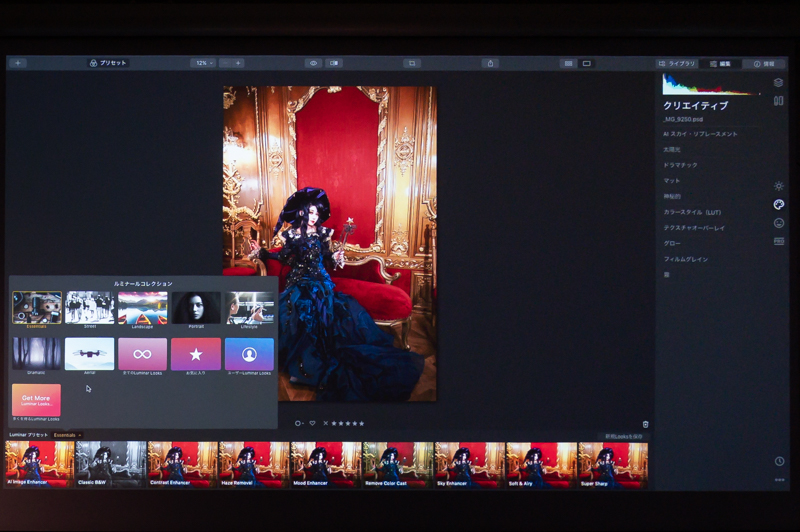Expand AI スカイ・リプレースメント tool
The width and height of the screenshot is (800, 532).
(700, 134)
